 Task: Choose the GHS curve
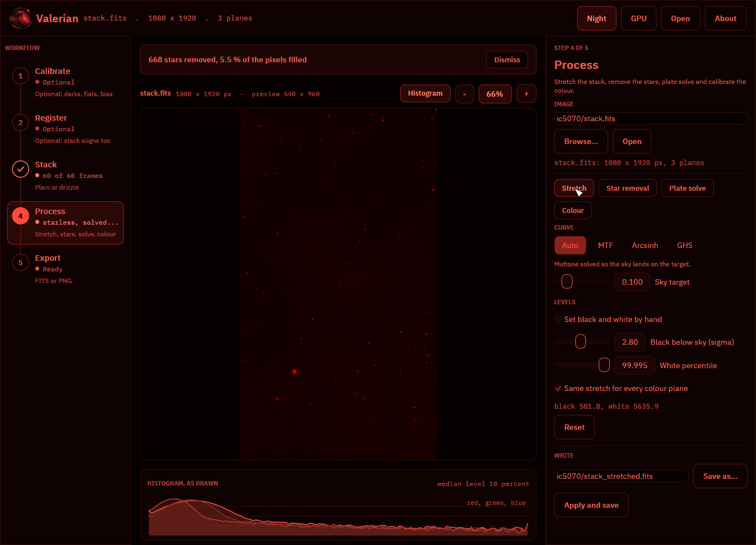(685, 245)
